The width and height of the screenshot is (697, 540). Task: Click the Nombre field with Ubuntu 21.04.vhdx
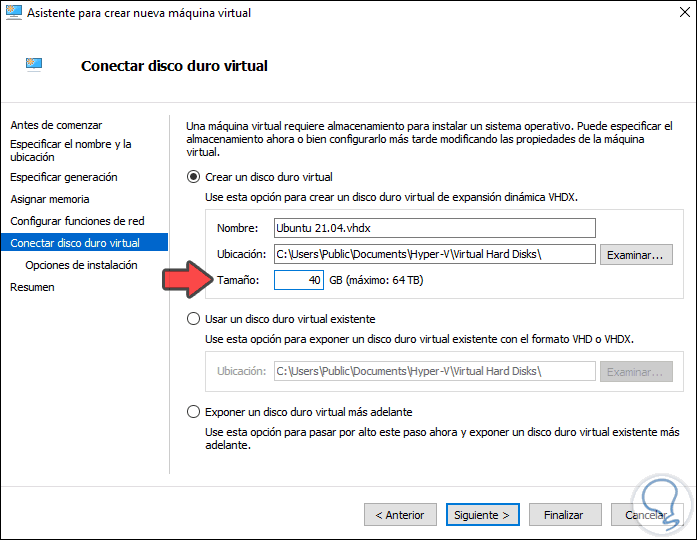[434, 228]
